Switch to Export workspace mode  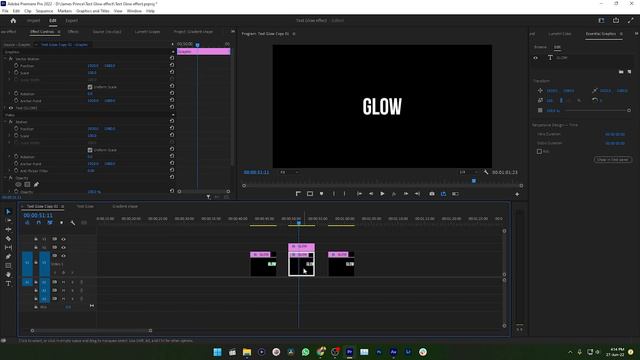pyautogui.click(x=71, y=20)
